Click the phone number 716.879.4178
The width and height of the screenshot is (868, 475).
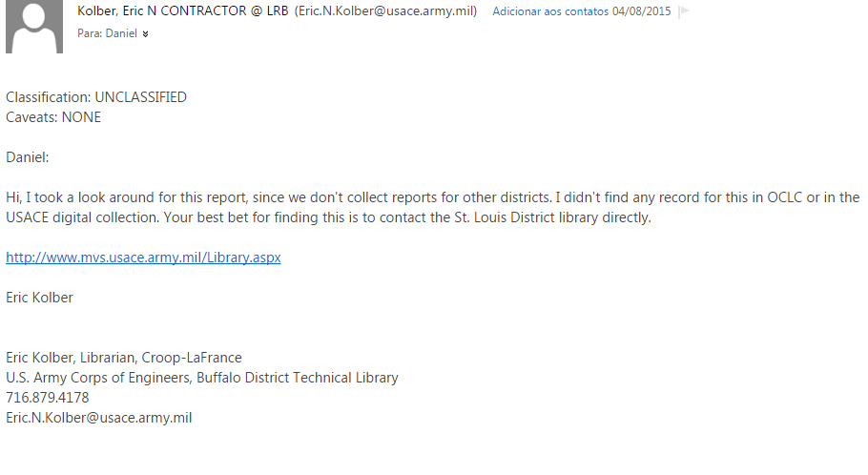click(47, 398)
